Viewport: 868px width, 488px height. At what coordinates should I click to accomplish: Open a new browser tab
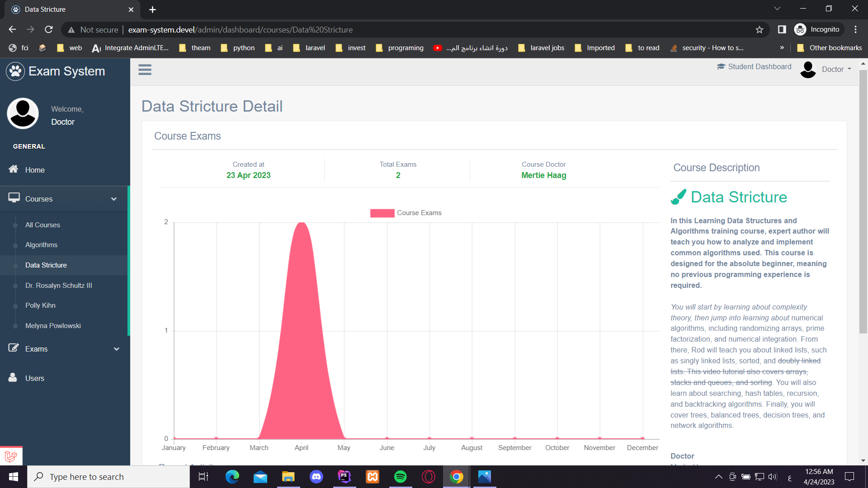[x=152, y=9]
